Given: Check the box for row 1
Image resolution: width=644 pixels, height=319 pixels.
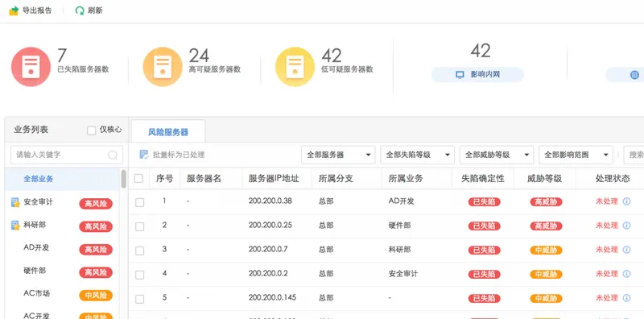Looking at the screenshot, I should [139, 202].
